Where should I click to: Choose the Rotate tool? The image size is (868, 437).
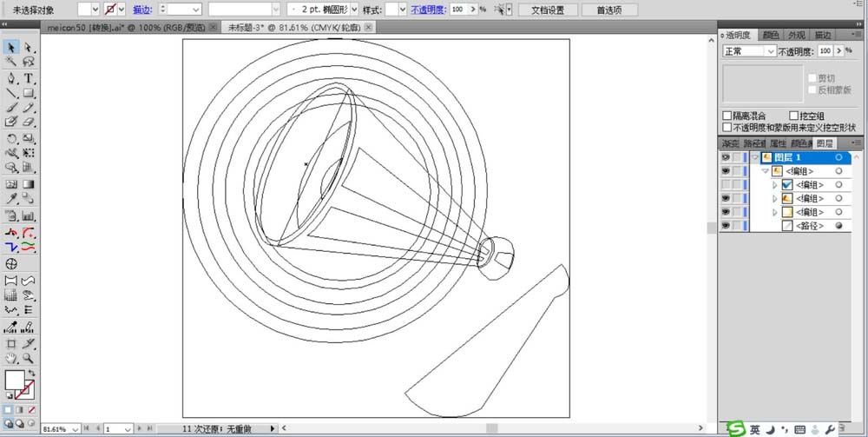11,138
